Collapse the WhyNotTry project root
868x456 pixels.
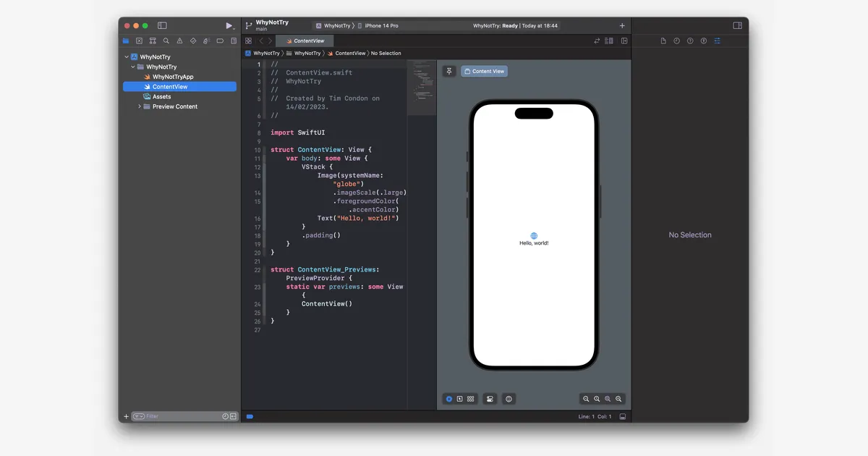(x=127, y=57)
